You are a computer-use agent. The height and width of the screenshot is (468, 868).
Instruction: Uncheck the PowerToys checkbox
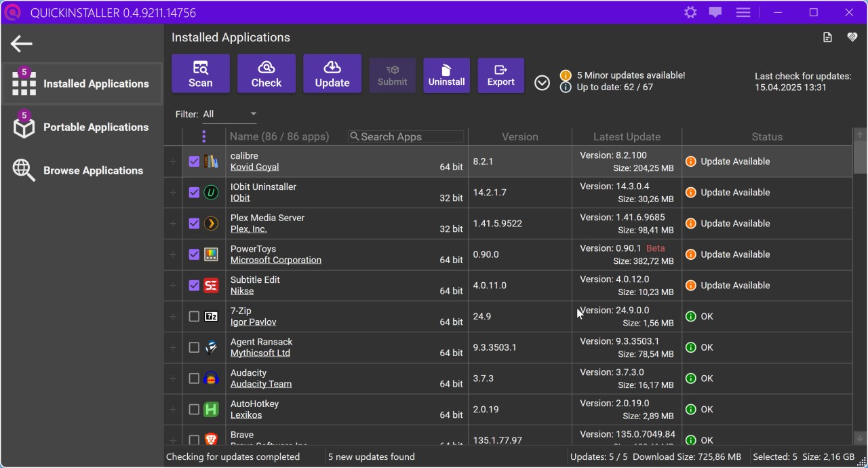tap(194, 254)
